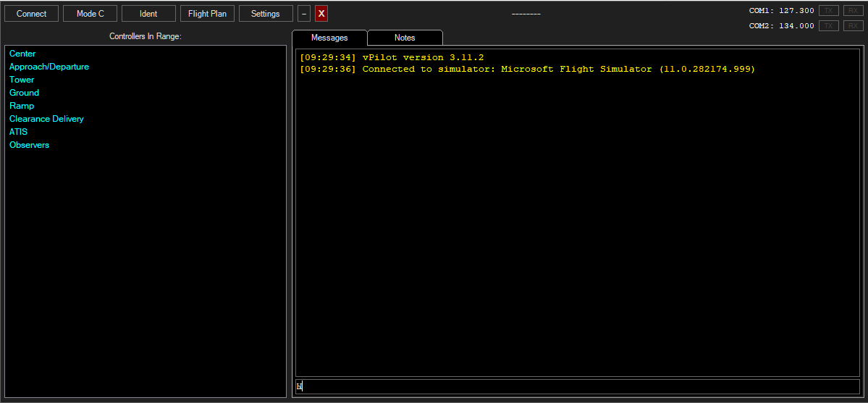Screen dimensions: 868x403
Task: Select Clearance Delivery in the controllers list
Action: (x=46, y=119)
